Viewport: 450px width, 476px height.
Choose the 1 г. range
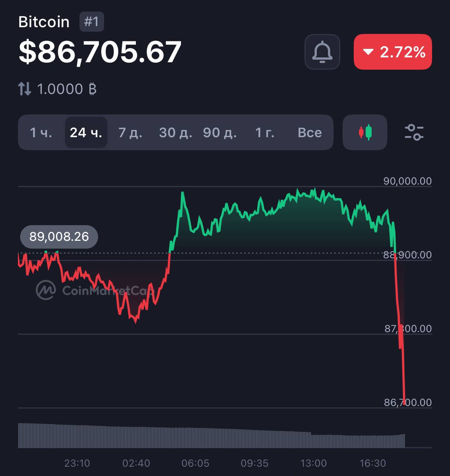pos(265,132)
